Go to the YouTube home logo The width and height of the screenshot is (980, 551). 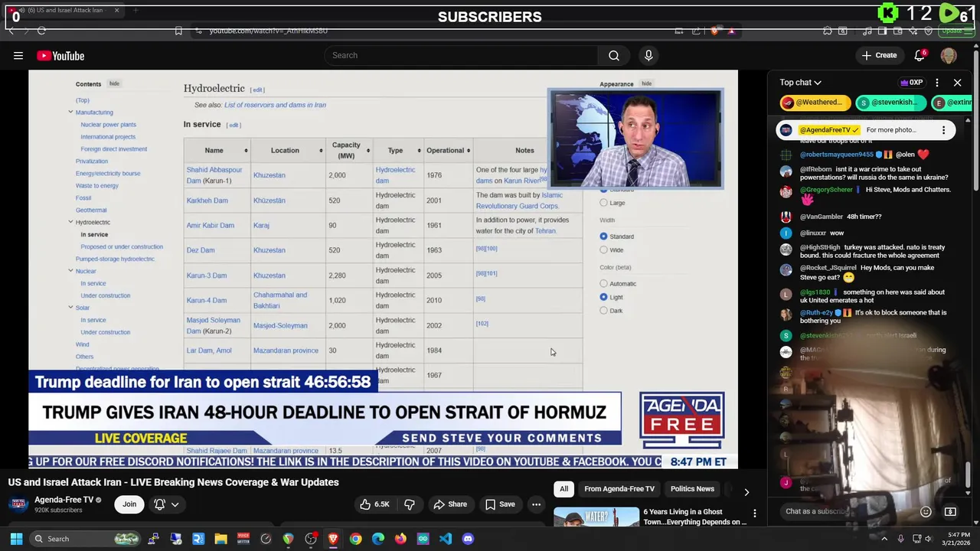[60, 56]
